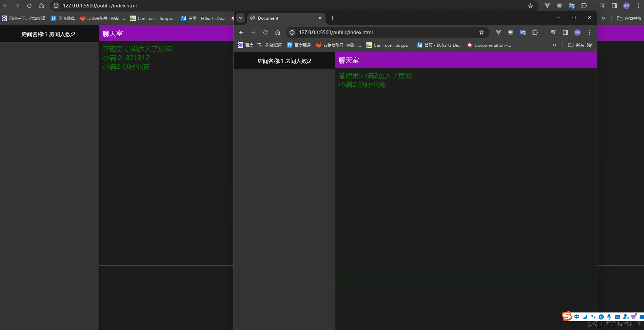Go to the home page in the front Chrome window
This screenshot has width=644, height=330.
(x=278, y=32)
